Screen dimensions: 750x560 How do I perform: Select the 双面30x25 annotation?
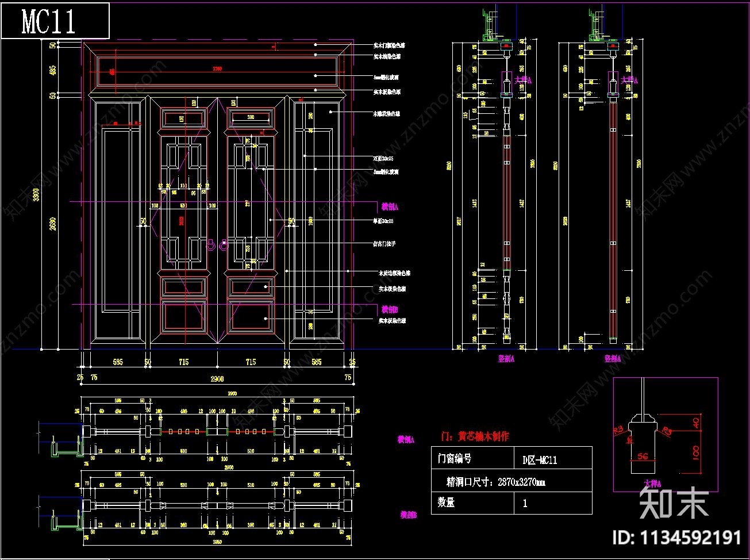383,158
